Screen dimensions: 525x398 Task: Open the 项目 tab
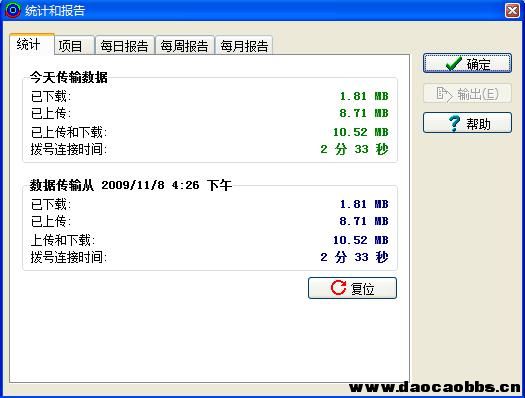74,45
